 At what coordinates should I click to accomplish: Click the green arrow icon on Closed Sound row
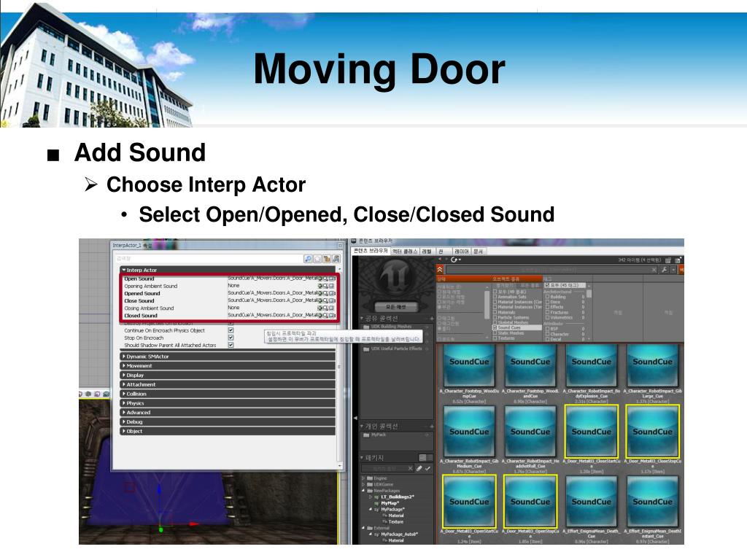321,315
